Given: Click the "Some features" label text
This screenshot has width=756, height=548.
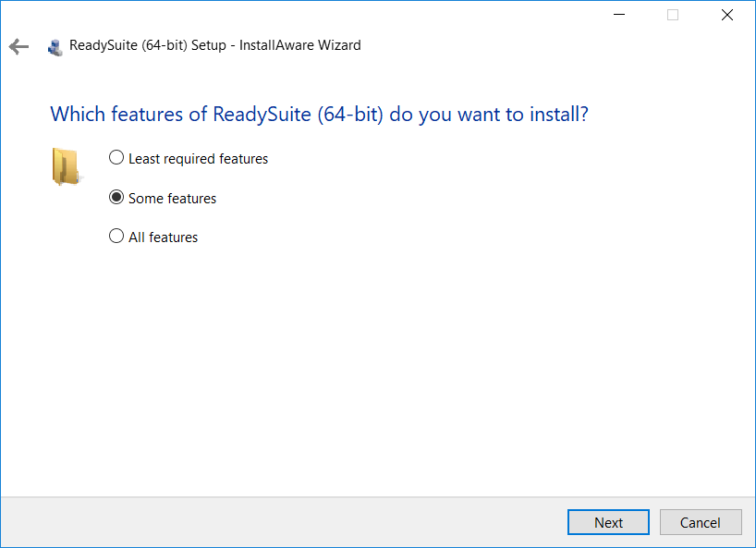Looking at the screenshot, I should [x=172, y=198].
